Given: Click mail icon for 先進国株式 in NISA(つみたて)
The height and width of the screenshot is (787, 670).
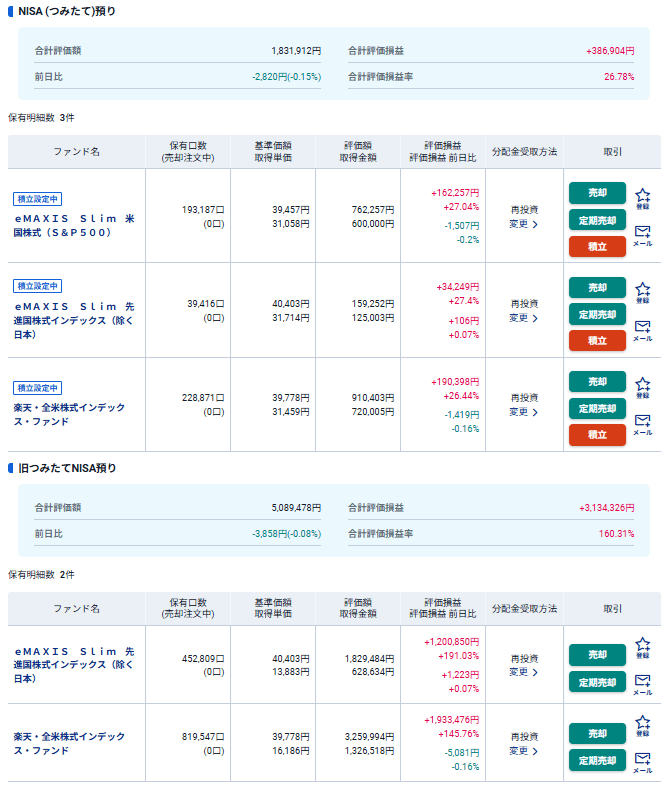Looking at the screenshot, I should [x=642, y=329].
